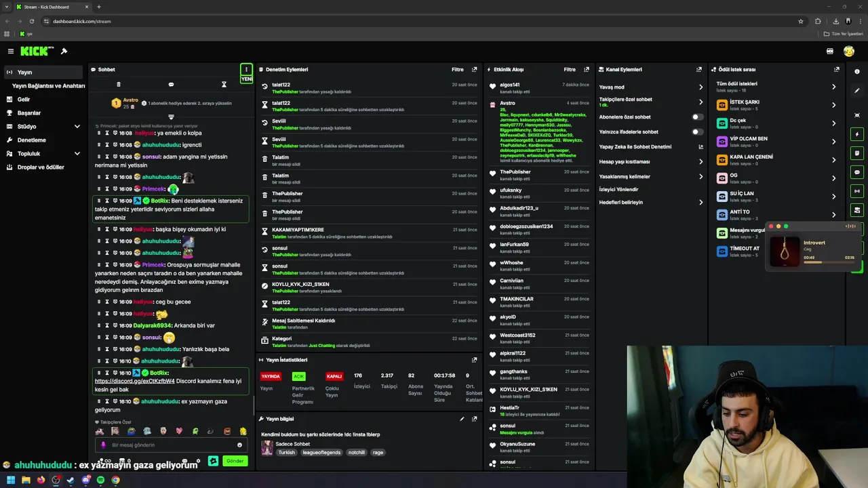Open Filtre in Denetim Eylemleri panel
The height and width of the screenshot is (488, 868).
click(458, 69)
